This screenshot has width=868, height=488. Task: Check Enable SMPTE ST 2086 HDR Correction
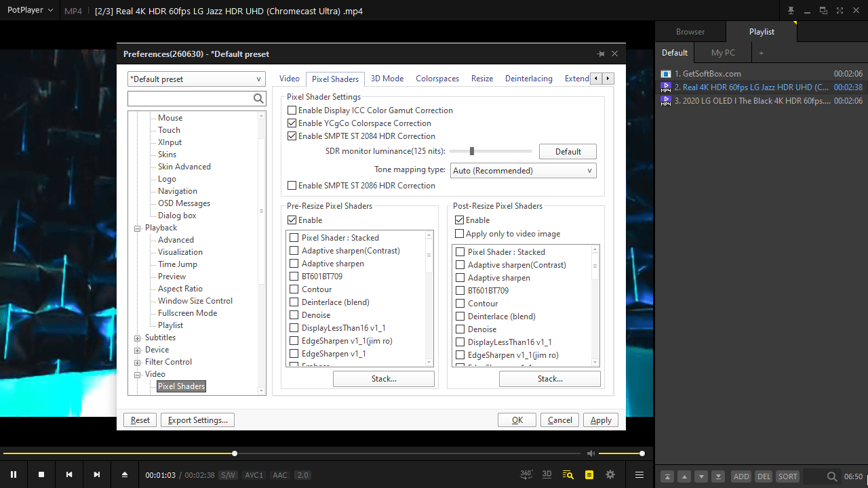tap(292, 186)
